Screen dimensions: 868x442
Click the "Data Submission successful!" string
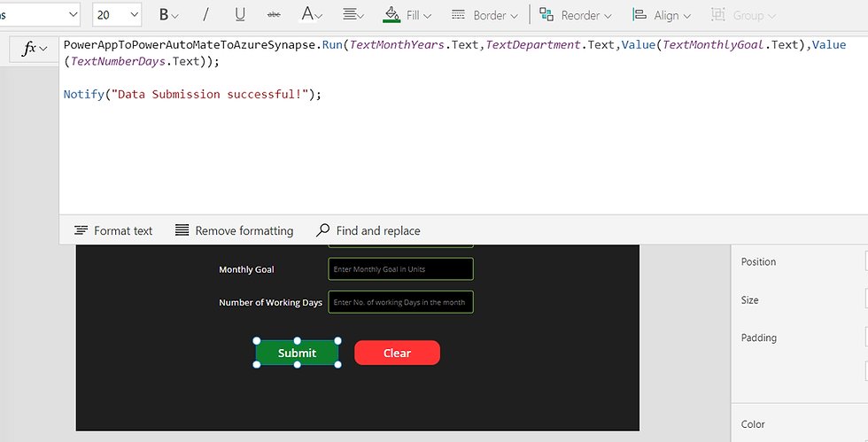(x=210, y=94)
